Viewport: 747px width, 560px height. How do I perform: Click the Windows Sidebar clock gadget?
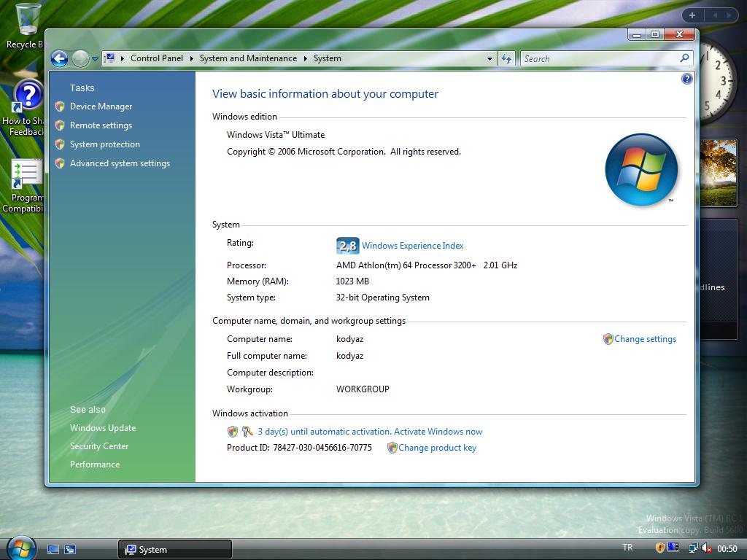717,82
